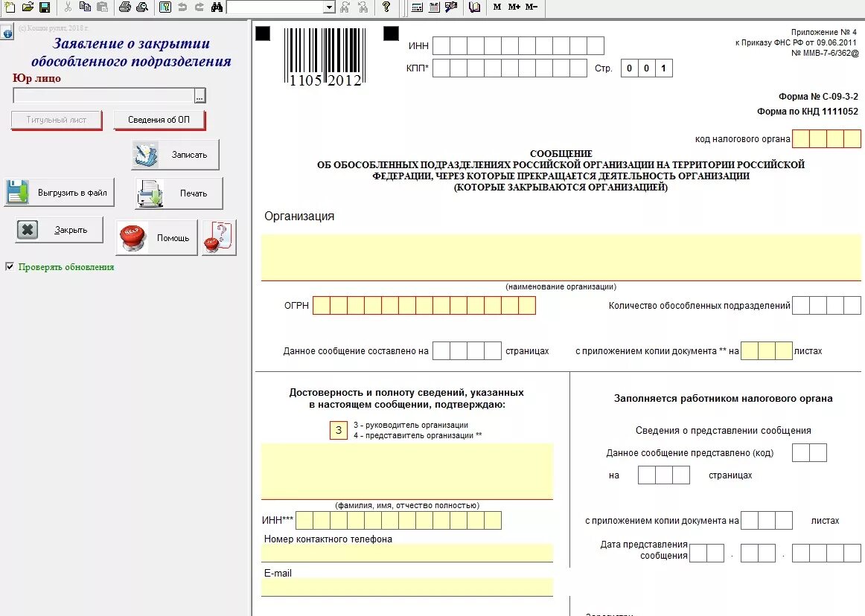
Task: Toggle the Проверять обновления checkbox
Action: (x=10, y=267)
